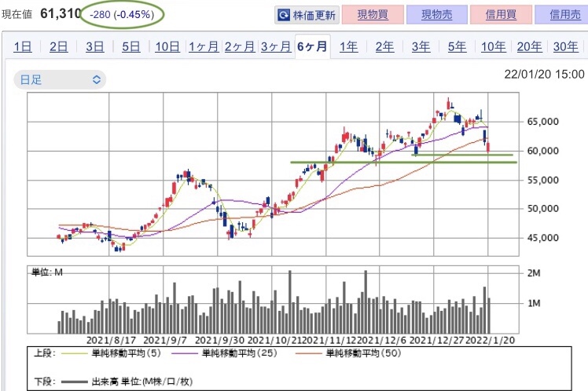Click the 45,000 price axis label

[x=542, y=238]
